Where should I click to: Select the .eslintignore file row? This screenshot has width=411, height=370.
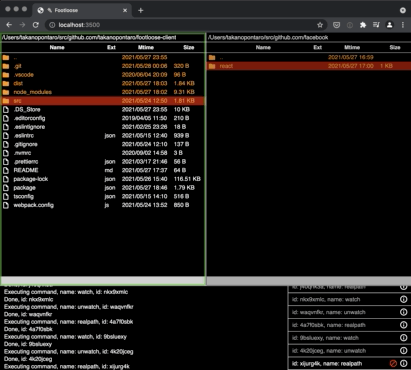pos(103,127)
